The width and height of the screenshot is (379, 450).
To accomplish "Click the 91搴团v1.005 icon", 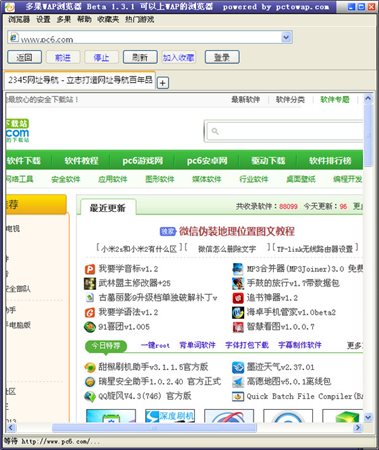I will [90, 327].
